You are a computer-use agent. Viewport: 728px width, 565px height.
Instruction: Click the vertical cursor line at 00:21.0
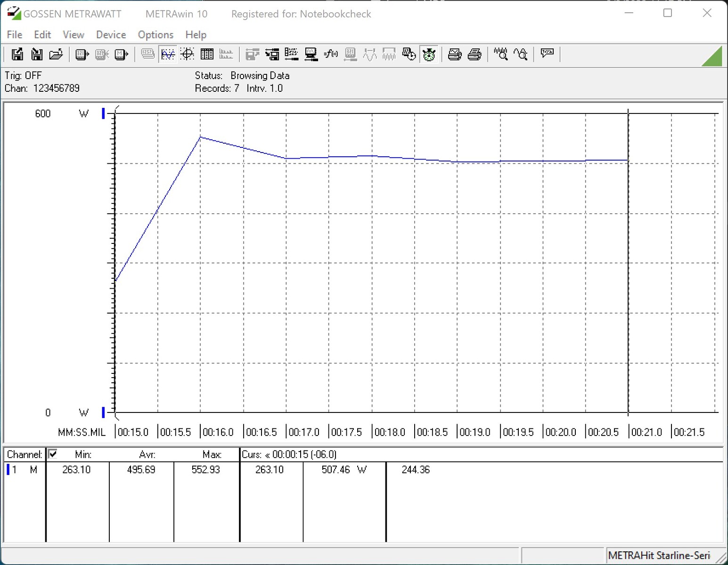coord(628,263)
